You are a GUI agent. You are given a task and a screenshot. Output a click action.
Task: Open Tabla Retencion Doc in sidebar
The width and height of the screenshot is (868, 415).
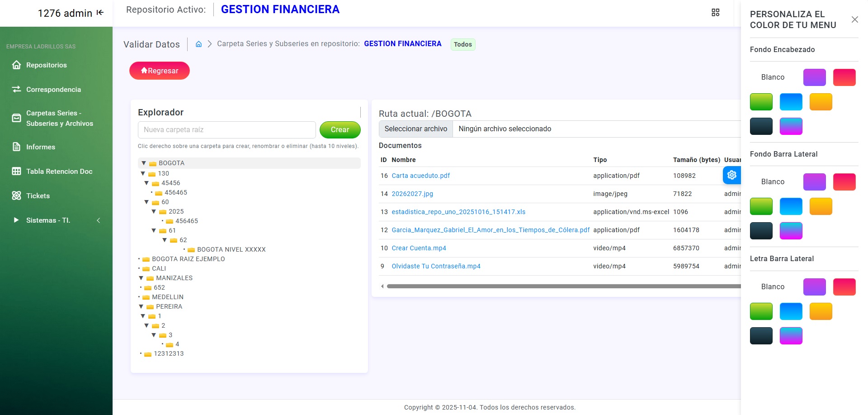coord(59,172)
